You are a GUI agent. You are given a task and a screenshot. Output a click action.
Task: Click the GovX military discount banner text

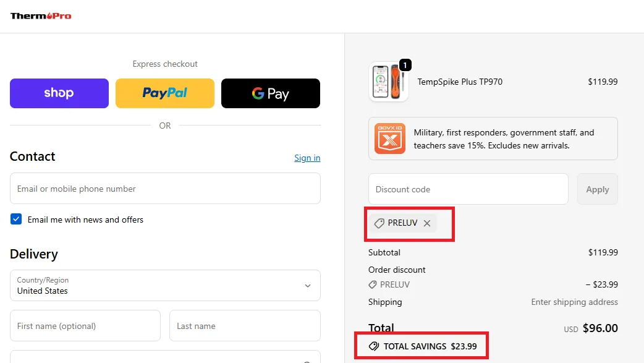coord(504,139)
